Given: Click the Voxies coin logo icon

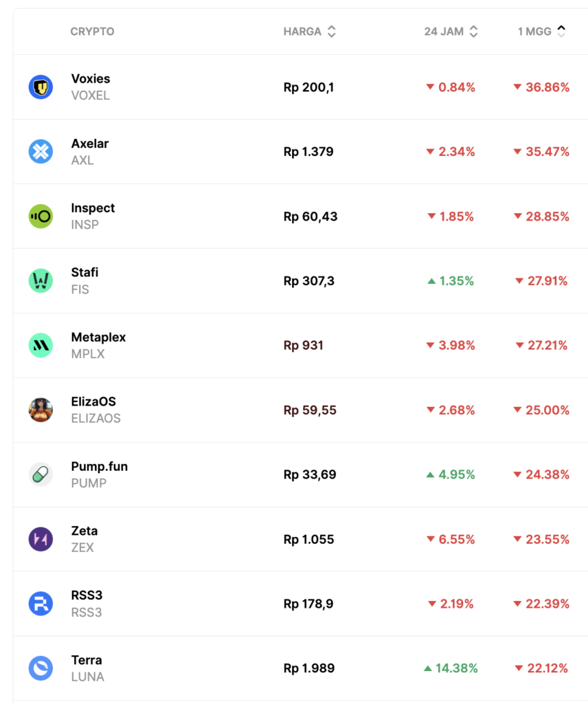Looking at the screenshot, I should click(x=41, y=87).
